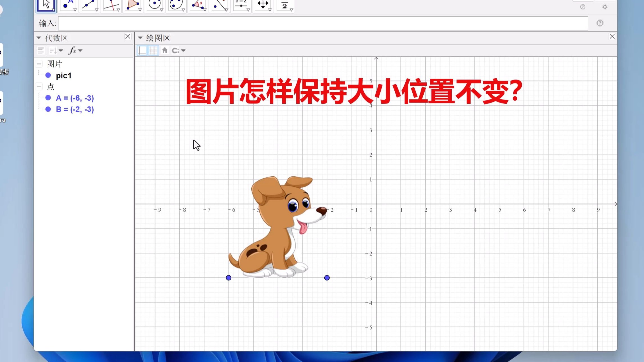Toggle the grid display

pyautogui.click(x=153, y=51)
